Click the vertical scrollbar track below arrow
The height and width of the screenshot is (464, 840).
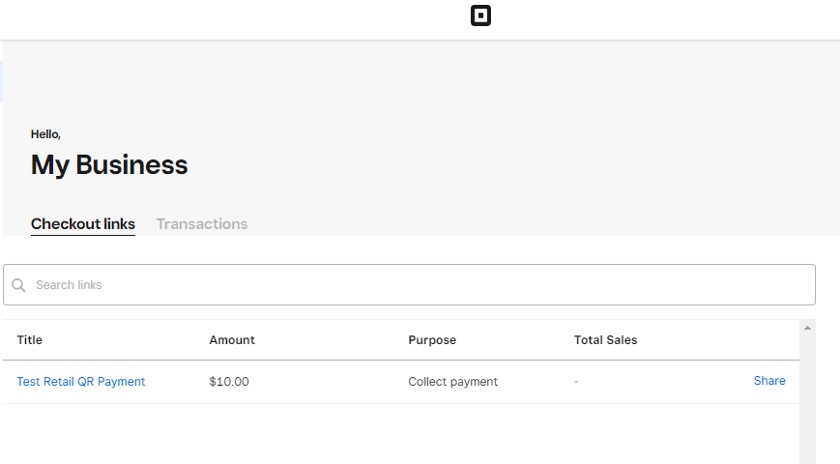tap(807, 399)
